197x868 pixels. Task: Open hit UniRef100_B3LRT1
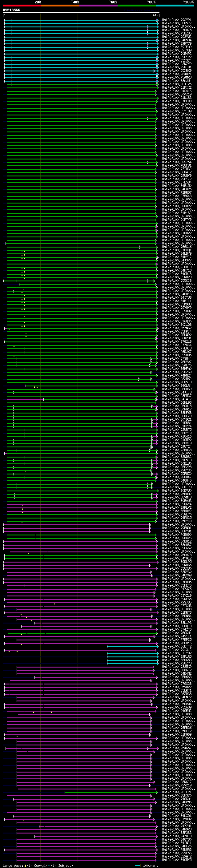(x=176, y=690)
